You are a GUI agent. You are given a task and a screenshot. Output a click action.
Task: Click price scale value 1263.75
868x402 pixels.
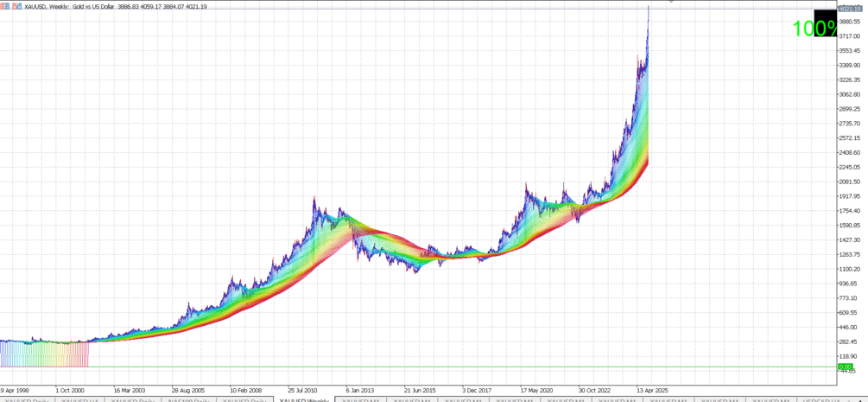pos(849,254)
